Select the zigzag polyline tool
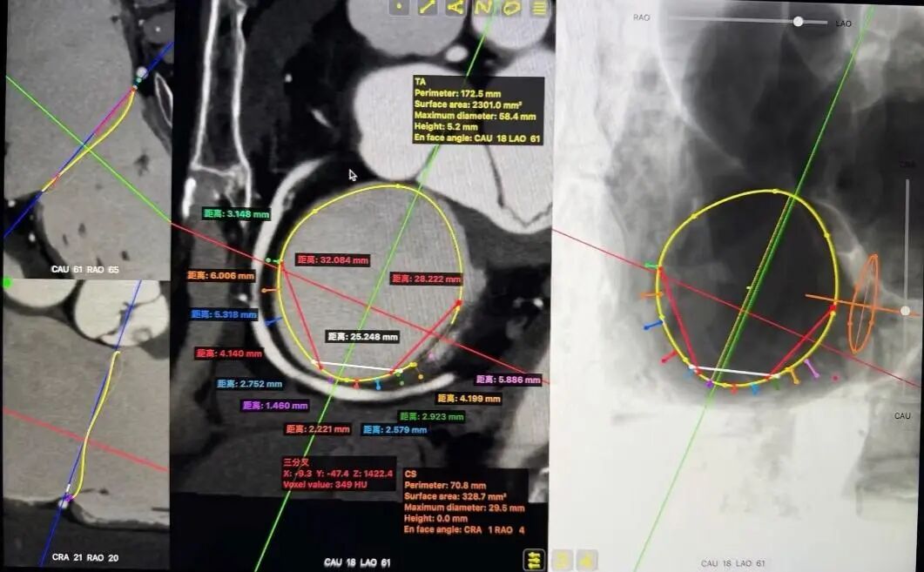 [482, 8]
